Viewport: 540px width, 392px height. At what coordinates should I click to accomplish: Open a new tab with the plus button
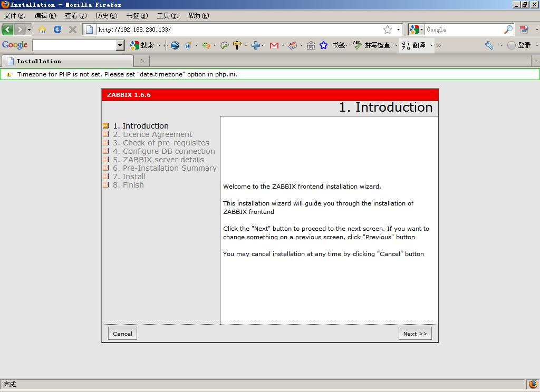tap(141, 61)
